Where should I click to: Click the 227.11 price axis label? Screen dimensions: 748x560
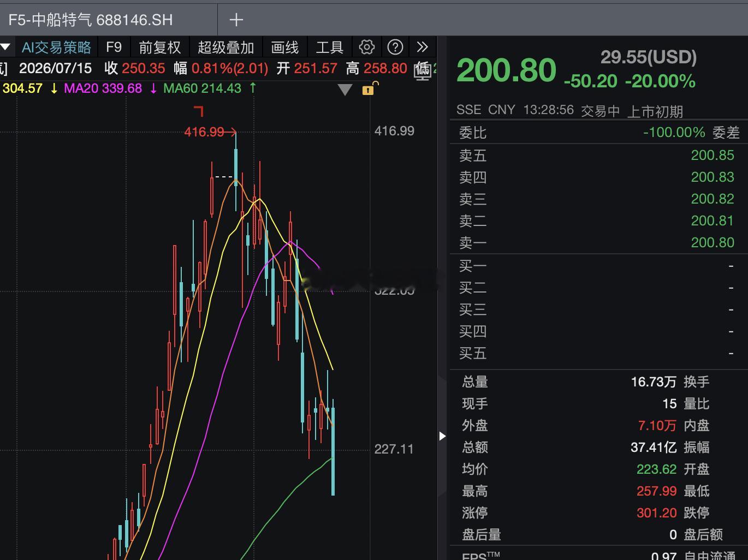(394, 449)
